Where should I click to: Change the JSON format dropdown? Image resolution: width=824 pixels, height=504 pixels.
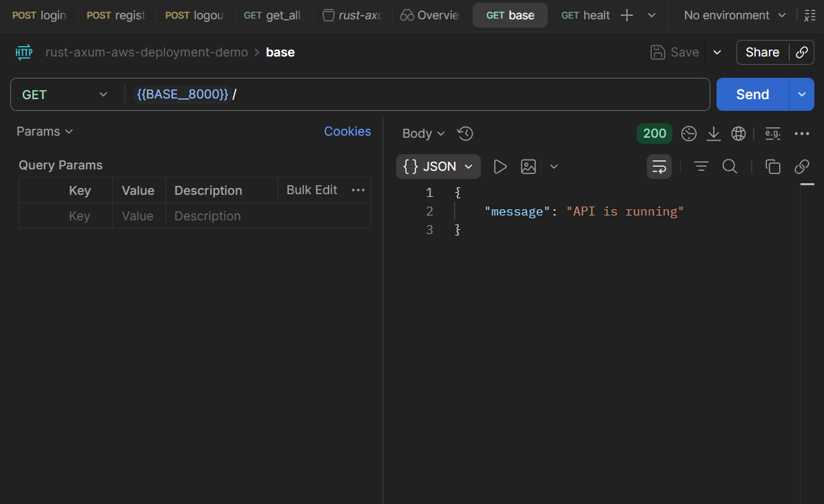point(438,167)
